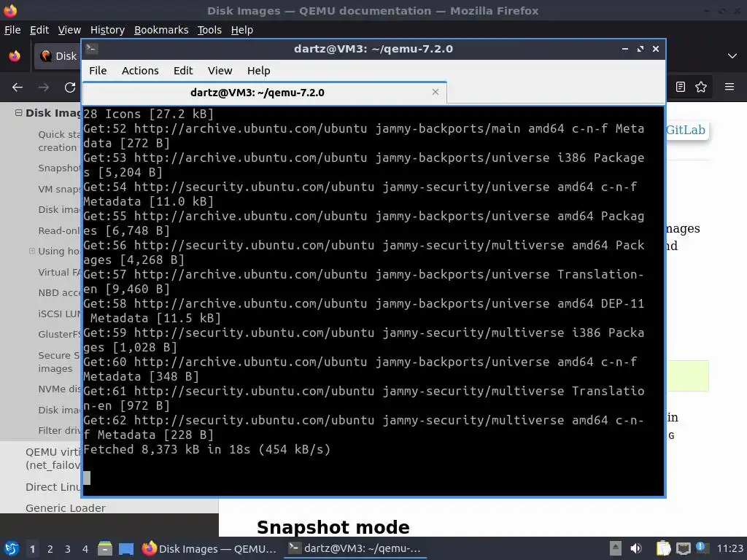The height and width of the screenshot is (560, 747).
Task: Open Firefox File menu
Action: [12, 30]
